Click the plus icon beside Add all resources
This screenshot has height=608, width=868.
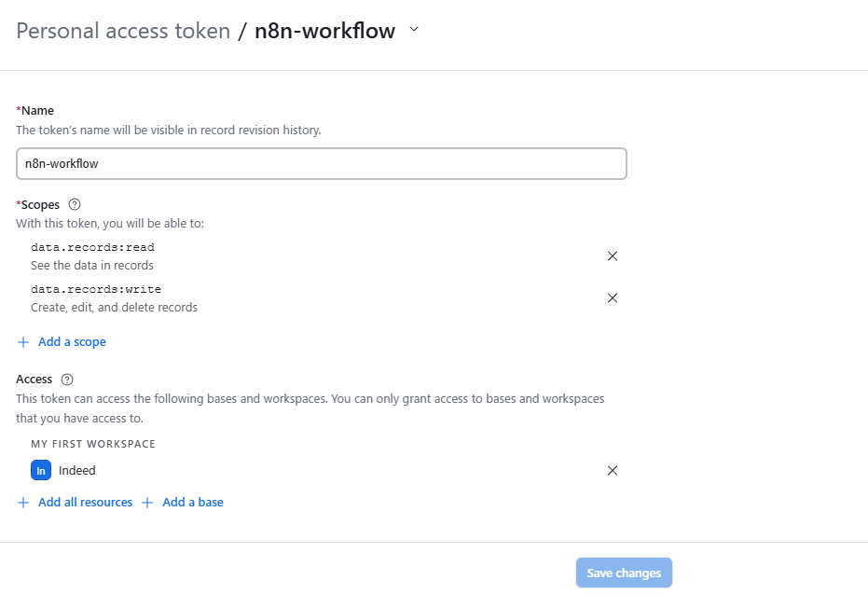[23, 503]
